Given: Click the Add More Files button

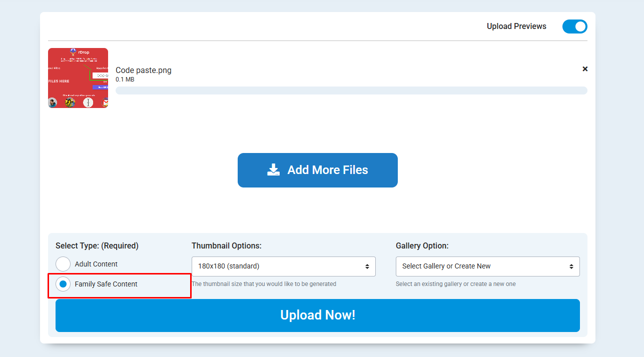Looking at the screenshot, I should (318, 170).
